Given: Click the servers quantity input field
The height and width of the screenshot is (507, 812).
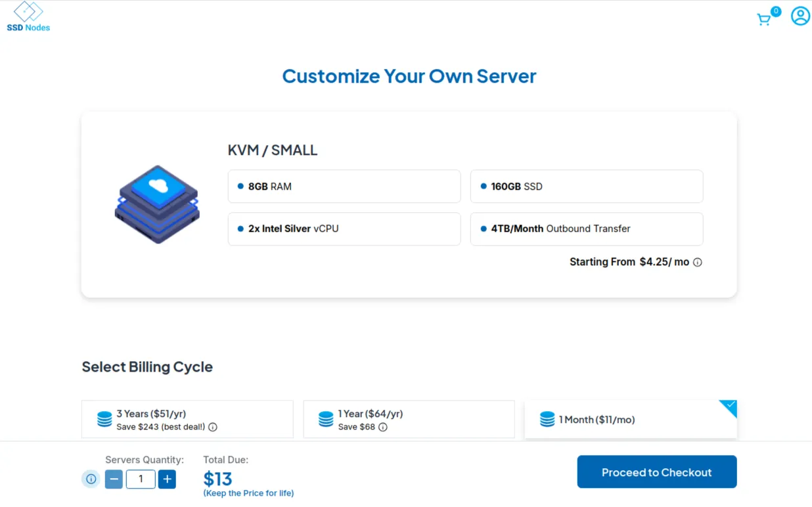Looking at the screenshot, I should pos(141,479).
